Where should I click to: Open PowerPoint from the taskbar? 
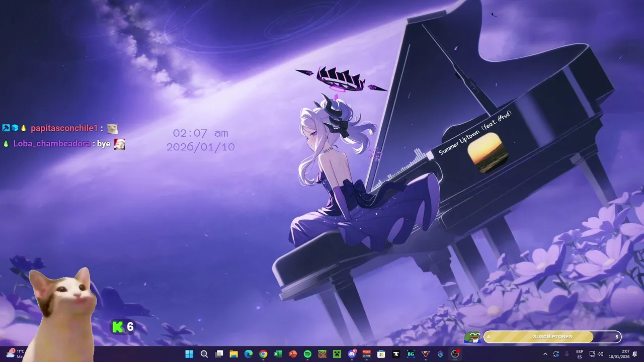pyautogui.click(x=292, y=354)
